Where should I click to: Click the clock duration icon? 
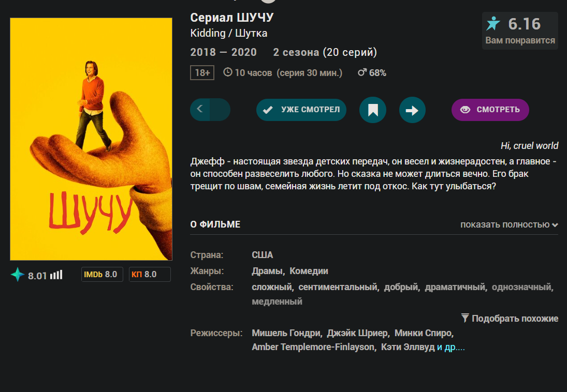[227, 72]
